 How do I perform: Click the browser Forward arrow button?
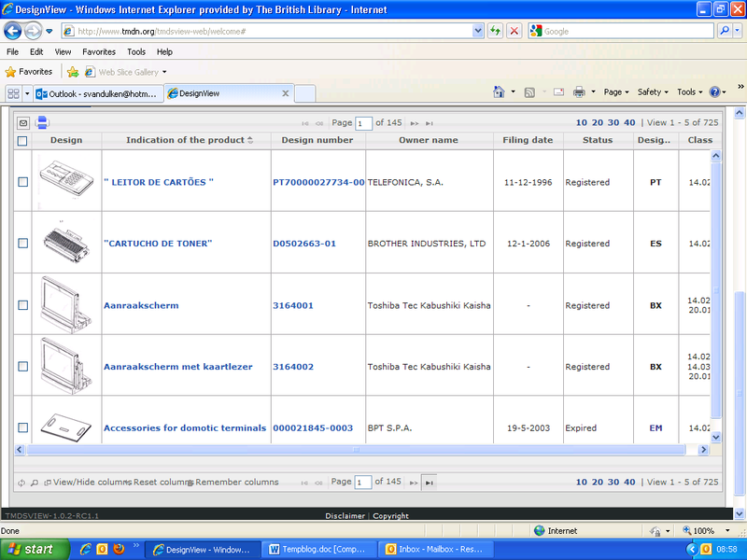tap(33, 32)
